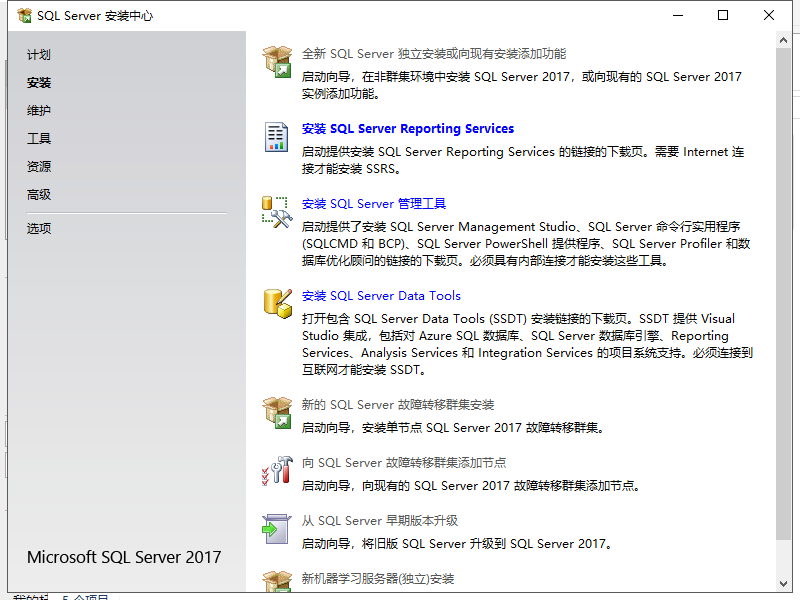The image size is (800, 600).
Task: Click the SQL Server 管理工具 wrench icon
Action: 277,213
